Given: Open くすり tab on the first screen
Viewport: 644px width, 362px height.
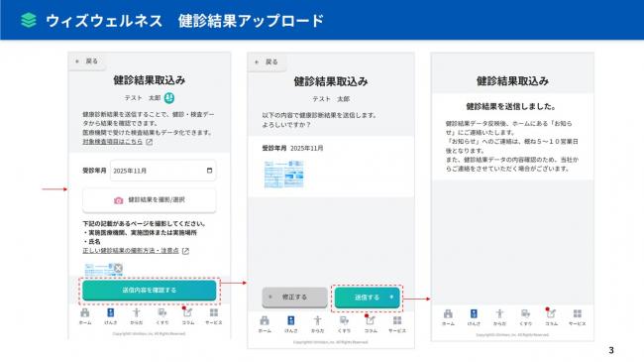Looking at the screenshot, I should point(162,316).
